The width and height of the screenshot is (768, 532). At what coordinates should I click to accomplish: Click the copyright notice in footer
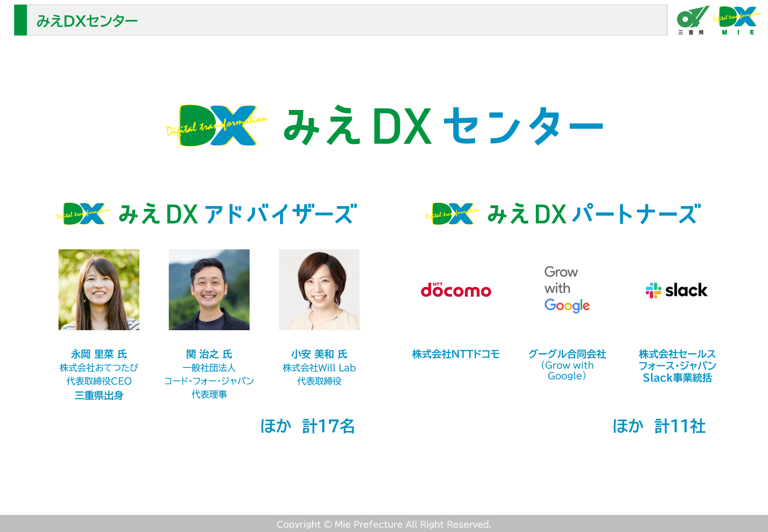[x=384, y=524]
